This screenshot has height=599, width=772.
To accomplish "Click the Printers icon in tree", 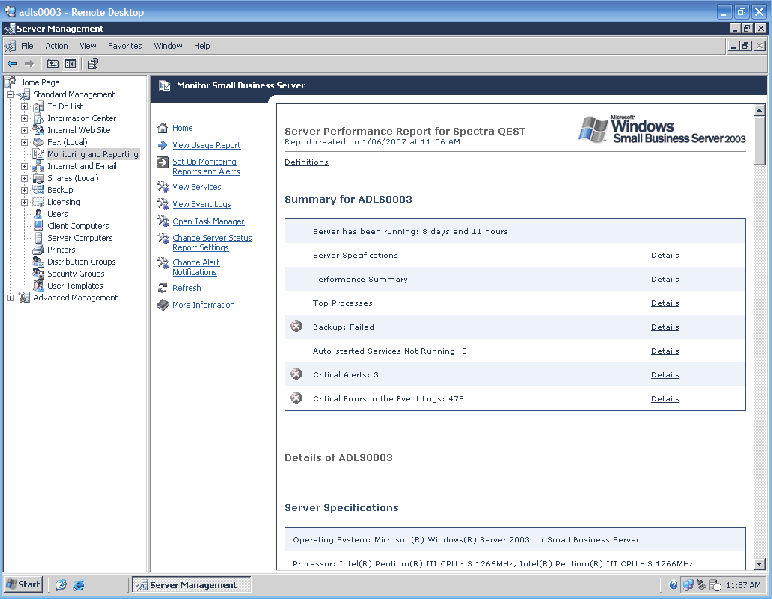I will pyautogui.click(x=38, y=250).
